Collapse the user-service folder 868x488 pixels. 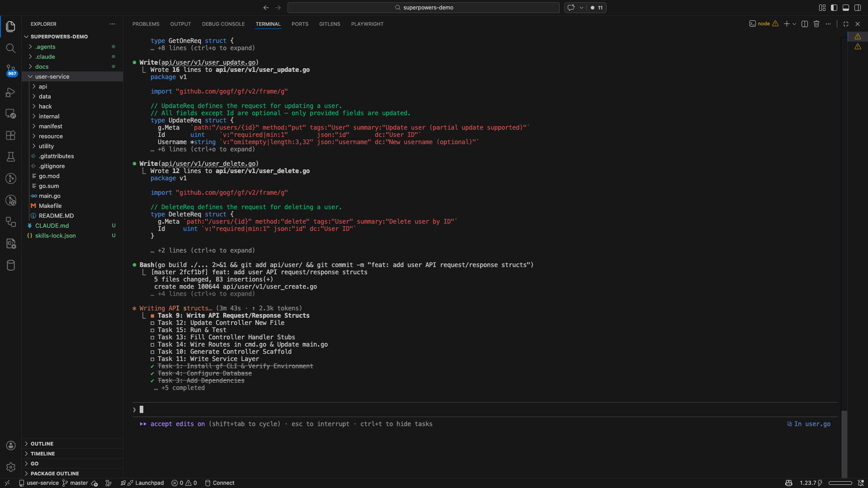pos(52,76)
